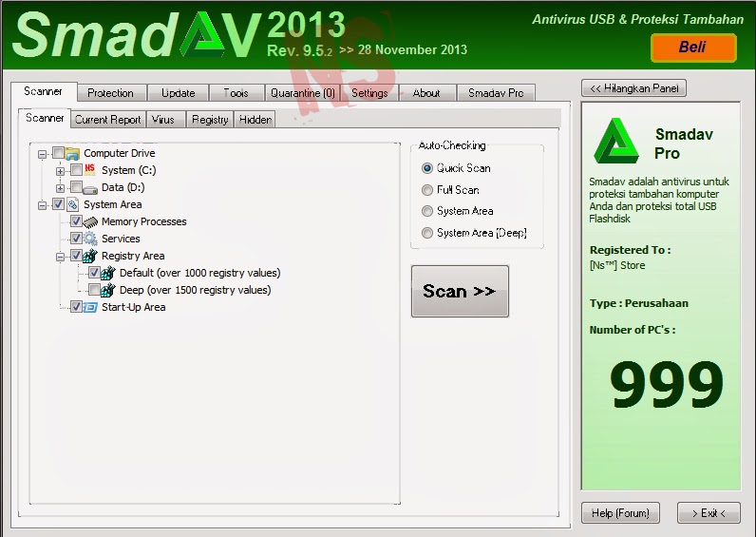Click the Smadav Pro green triangle logo

[616, 141]
